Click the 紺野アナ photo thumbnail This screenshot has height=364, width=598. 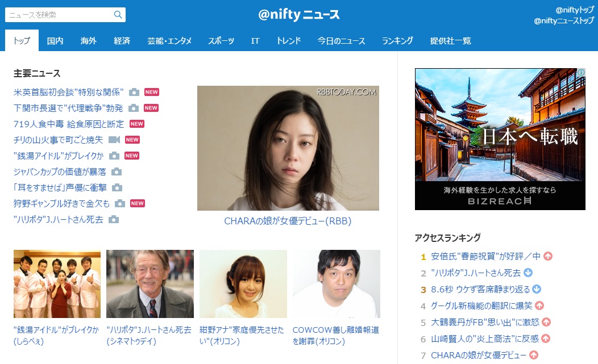[243, 284]
